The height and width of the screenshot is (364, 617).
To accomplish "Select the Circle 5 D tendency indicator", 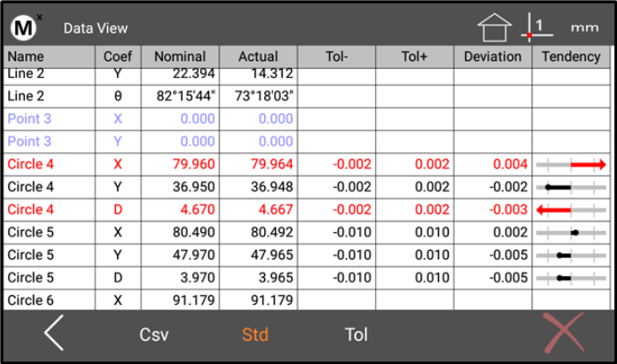I will coord(571,278).
